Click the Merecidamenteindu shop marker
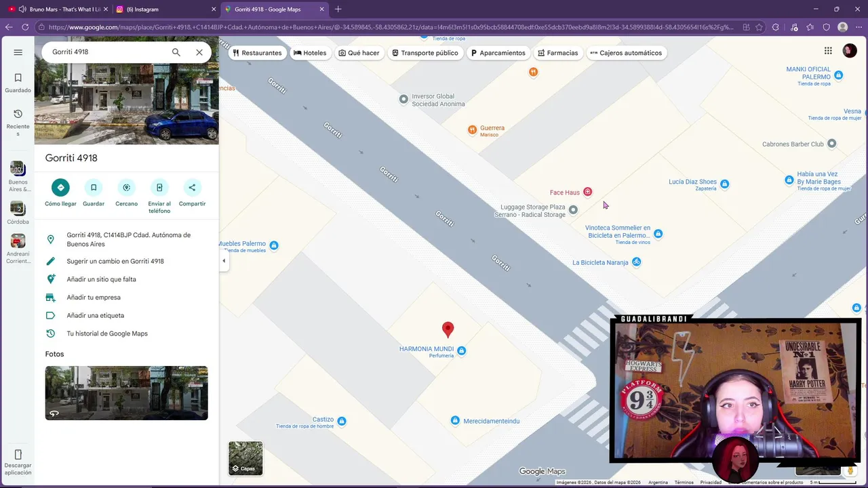The height and width of the screenshot is (488, 868). (x=455, y=421)
